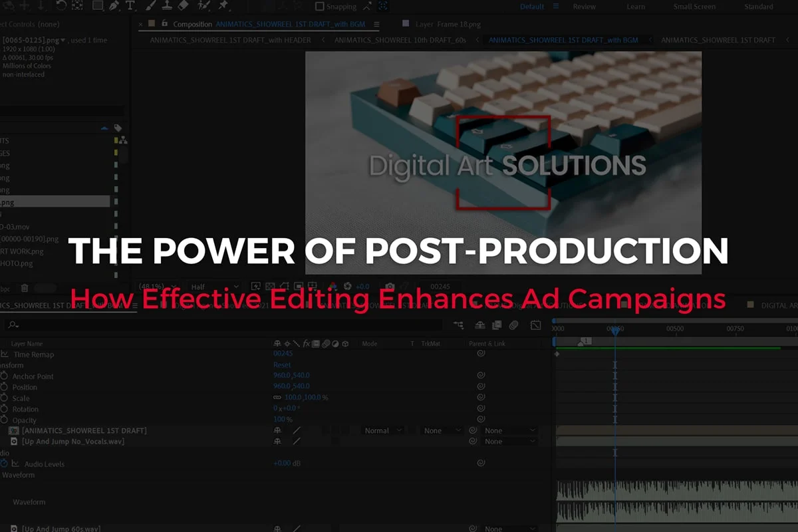Toggle the Position stopwatch
Screen dimensions: 798x532
click(x=5, y=387)
